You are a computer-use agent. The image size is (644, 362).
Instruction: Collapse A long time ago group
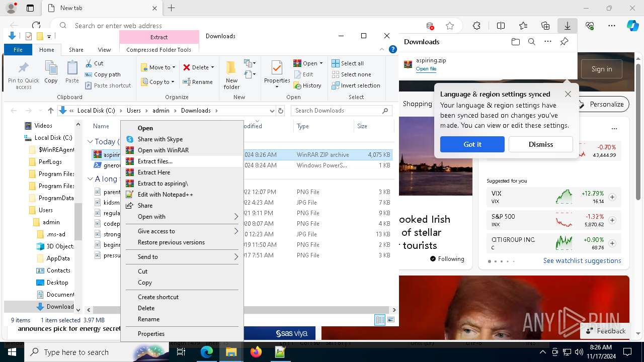91,178
